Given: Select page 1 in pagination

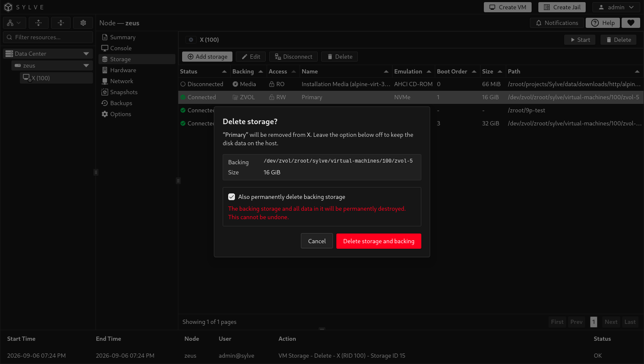Looking at the screenshot, I should coord(594,322).
